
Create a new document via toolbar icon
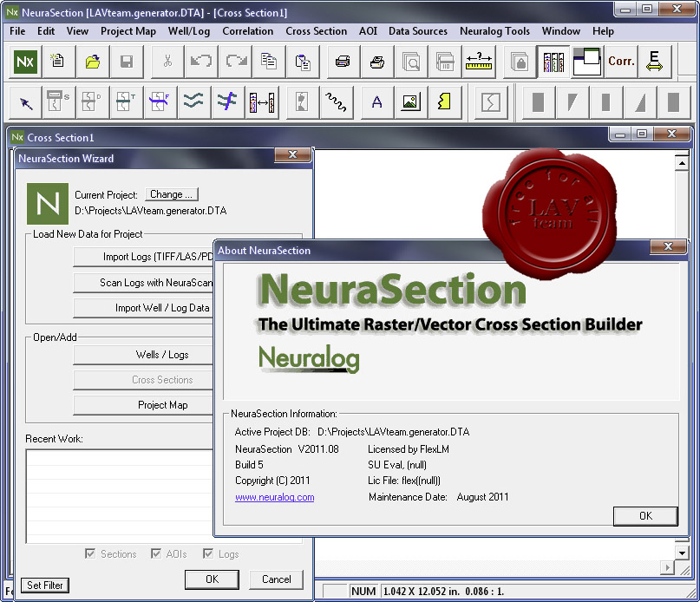pyautogui.click(x=57, y=62)
